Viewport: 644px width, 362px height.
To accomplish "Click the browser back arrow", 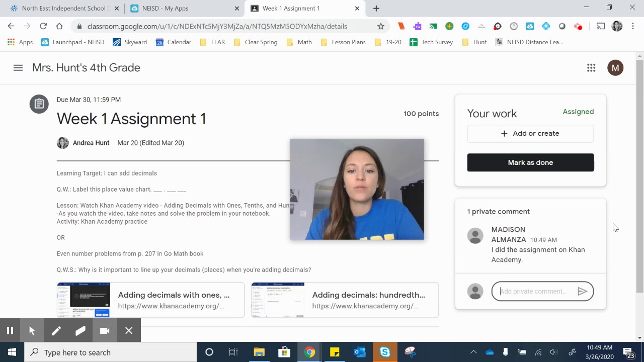I will 11,26.
